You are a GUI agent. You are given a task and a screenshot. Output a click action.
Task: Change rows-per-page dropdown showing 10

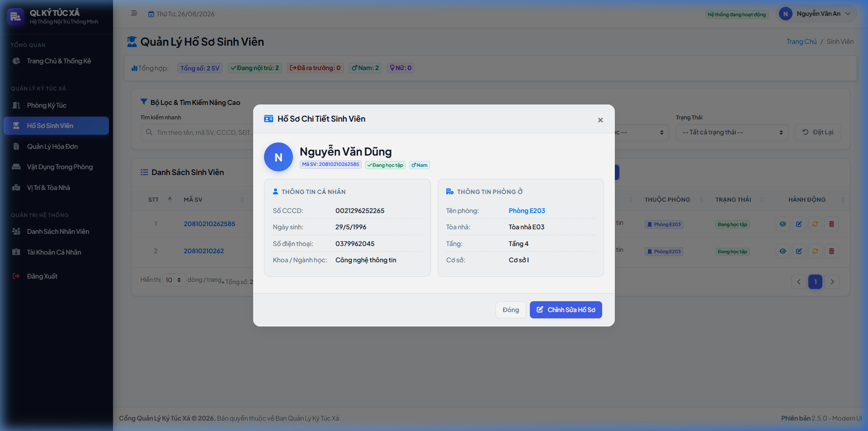[x=174, y=280]
